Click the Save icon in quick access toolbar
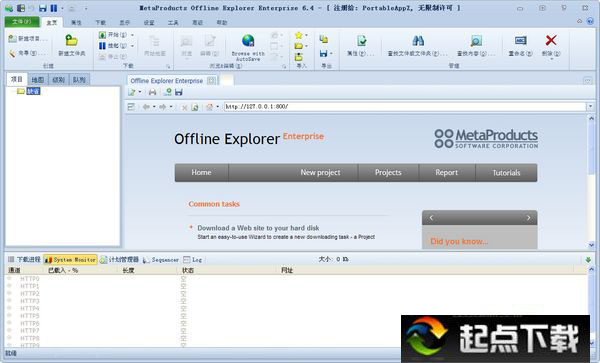This screenshot has height=363, width=600. pyautogui.click(x=43, y=8)
